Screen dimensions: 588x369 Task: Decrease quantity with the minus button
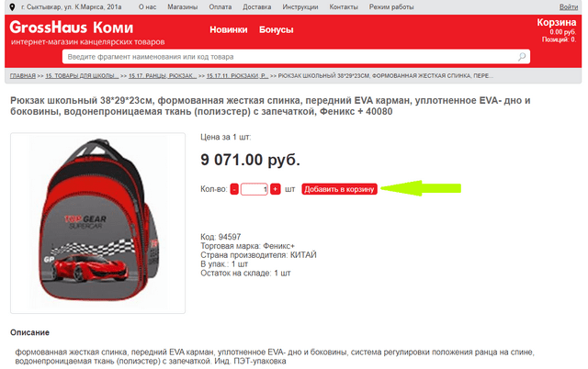[234, 189]
